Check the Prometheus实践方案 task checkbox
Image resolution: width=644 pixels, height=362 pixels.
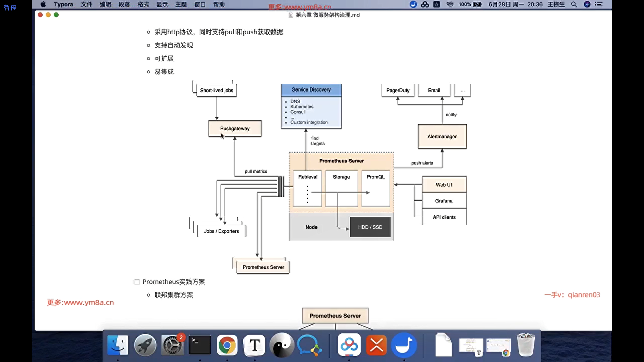coord(137,282)
